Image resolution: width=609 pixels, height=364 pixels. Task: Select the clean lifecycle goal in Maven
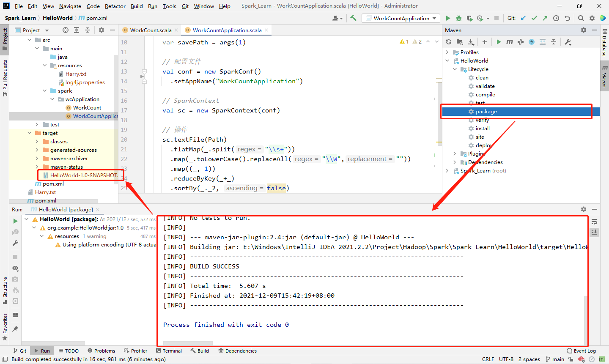(x=482, y=77)
